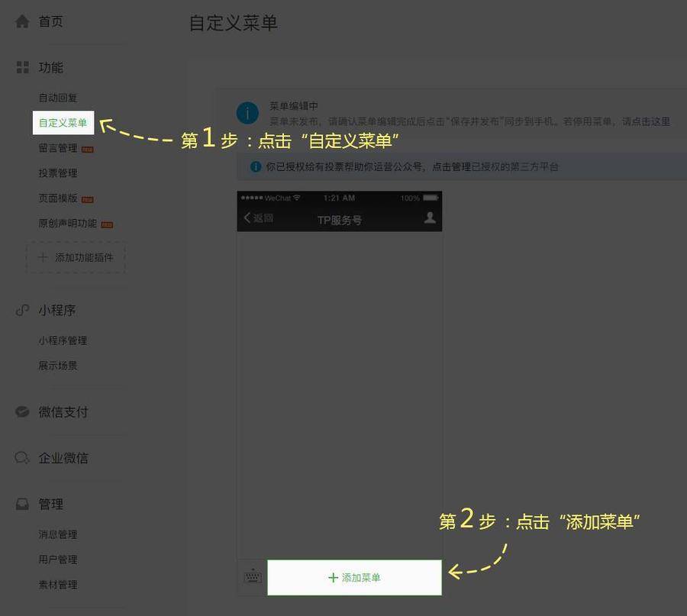
Task: Open 展示场景 in the sidebar
Action: tap(58, 366)
